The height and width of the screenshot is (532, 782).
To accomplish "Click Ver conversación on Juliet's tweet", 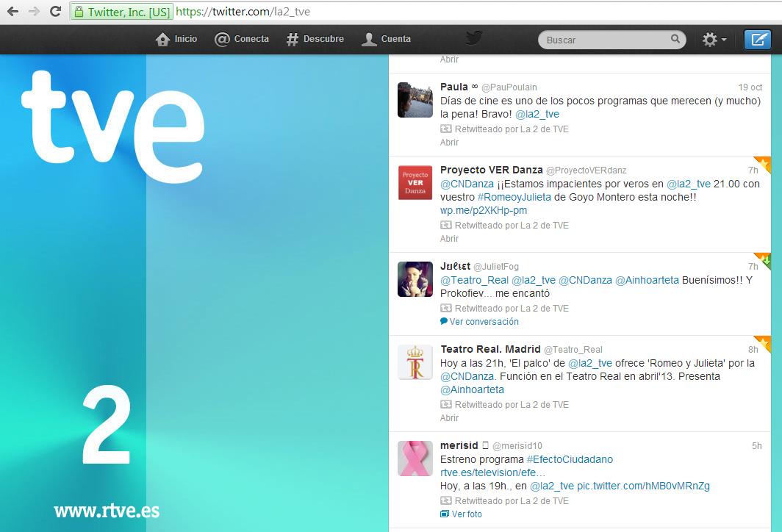I will (x=484, y=321).
